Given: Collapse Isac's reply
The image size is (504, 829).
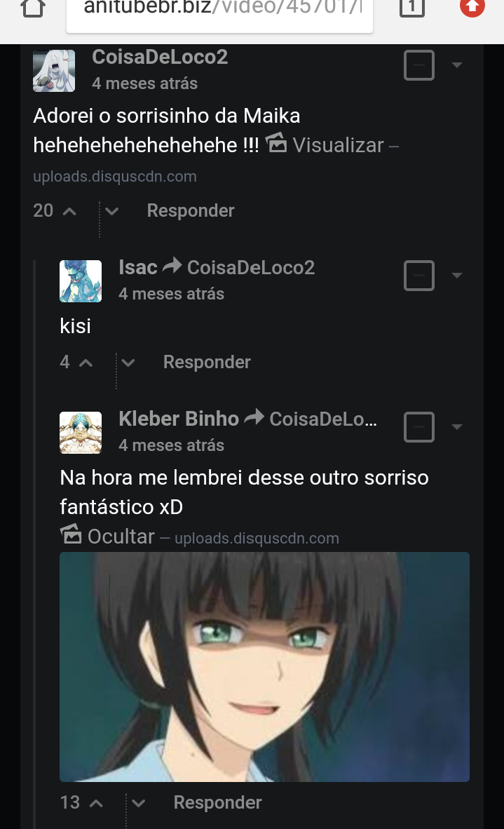Looking at the screenshot, I should coord(419,276).
